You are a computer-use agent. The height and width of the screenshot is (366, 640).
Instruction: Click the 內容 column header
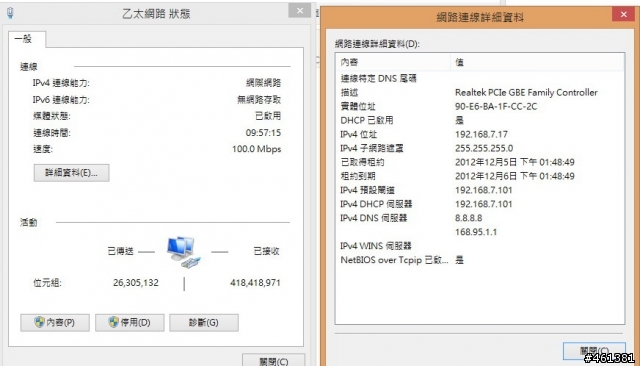pos(393,62)
